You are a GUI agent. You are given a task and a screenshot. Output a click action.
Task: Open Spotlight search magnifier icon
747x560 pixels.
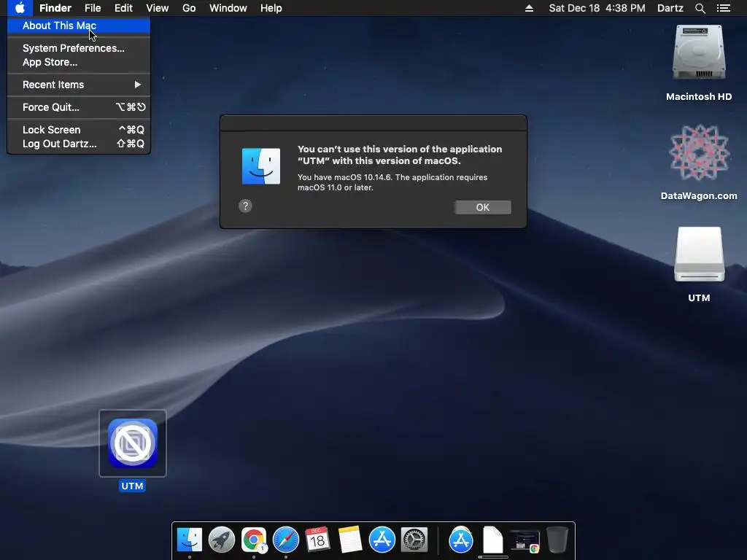click(x=700, y=8)
